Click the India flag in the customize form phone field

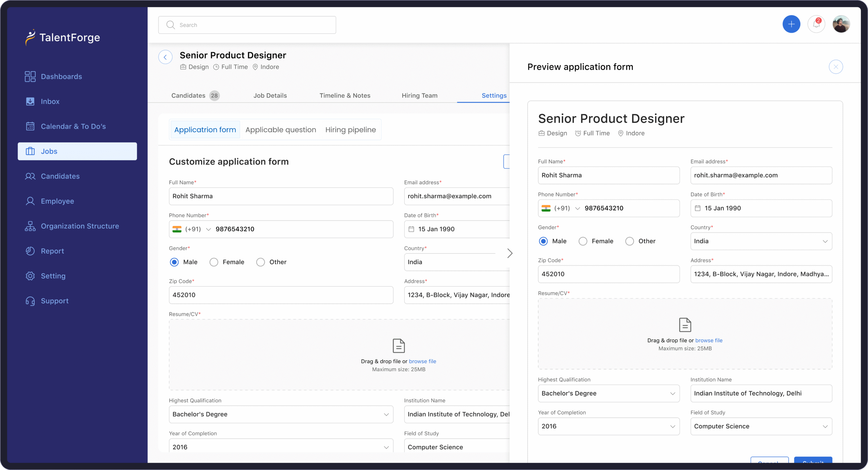tap(177, 229)
